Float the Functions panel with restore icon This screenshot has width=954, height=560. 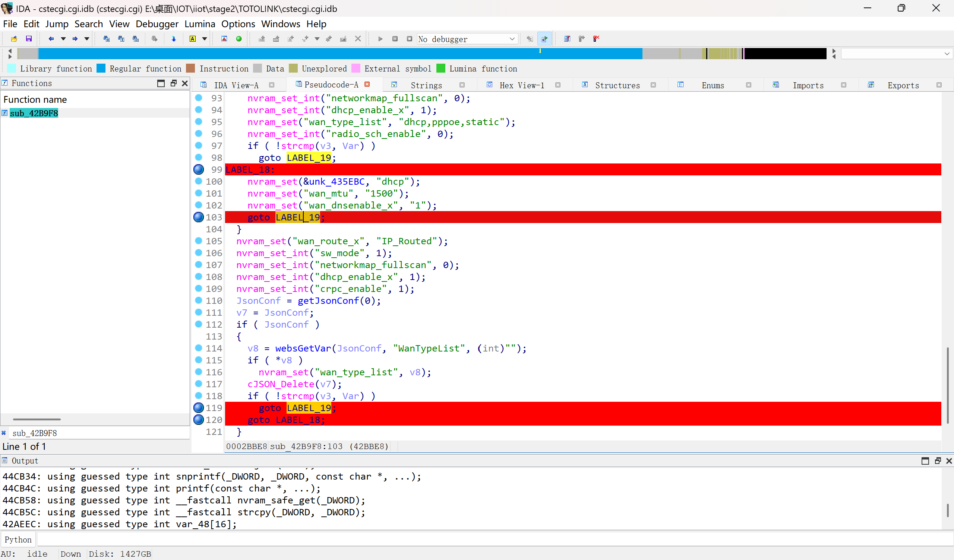(x=173, y=83)
